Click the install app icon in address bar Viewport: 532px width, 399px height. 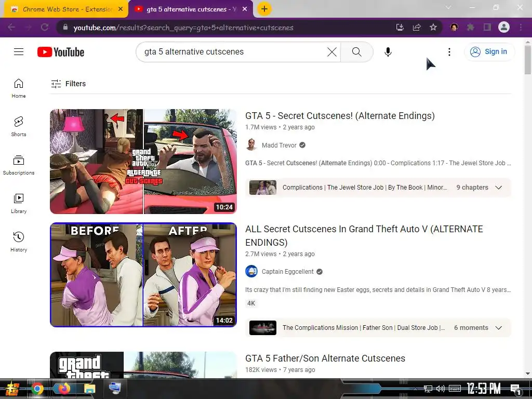click(x=400, y=28)
